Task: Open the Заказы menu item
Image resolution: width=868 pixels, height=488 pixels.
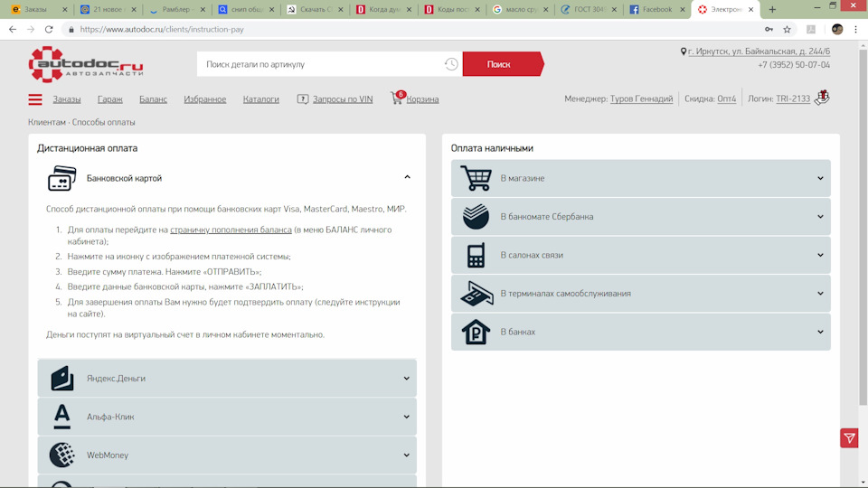Action: point(66,99)
